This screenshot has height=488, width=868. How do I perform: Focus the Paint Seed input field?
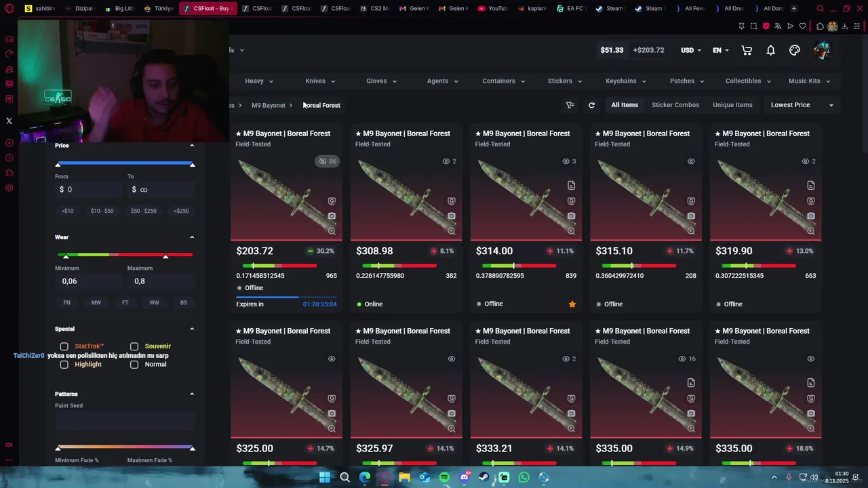coord(125,420)
